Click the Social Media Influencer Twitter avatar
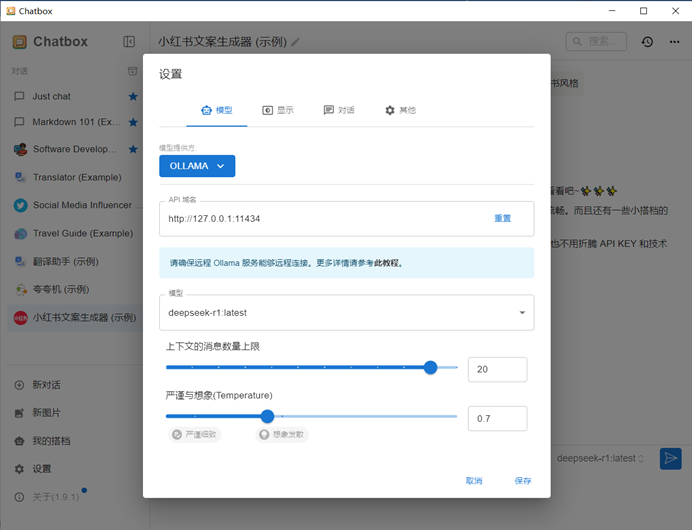The width and height of the screenshot is (692, 530). (20, 205)
